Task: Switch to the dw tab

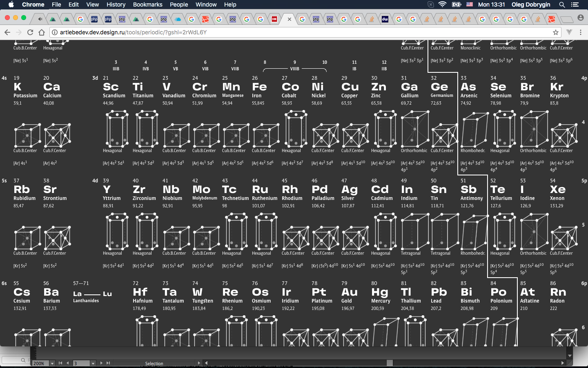Action: tap(385, 19)
